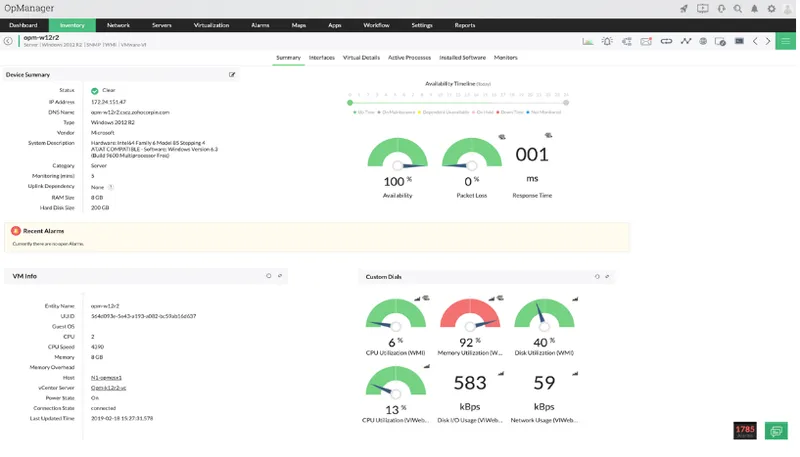Edit Device Summary with the pencil icon
Image resolution: width=800 pixels, height=457 pixels.
pyautogui.click(x=232, y=75)
